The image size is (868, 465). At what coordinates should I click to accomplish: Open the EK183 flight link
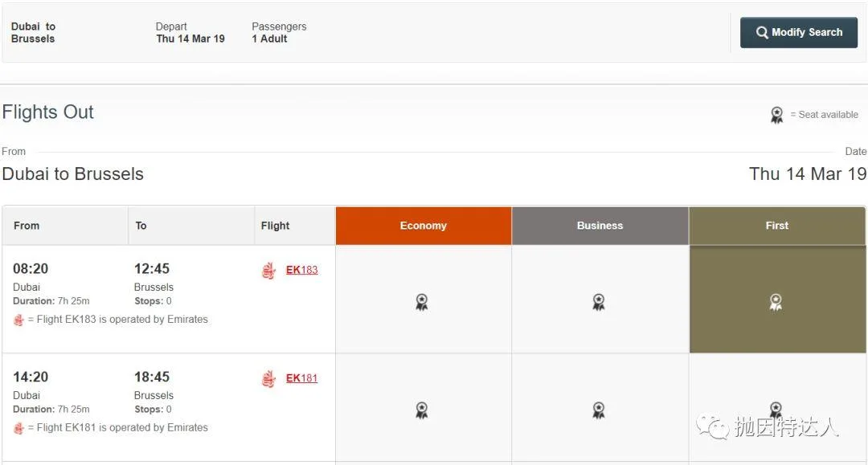301,270
